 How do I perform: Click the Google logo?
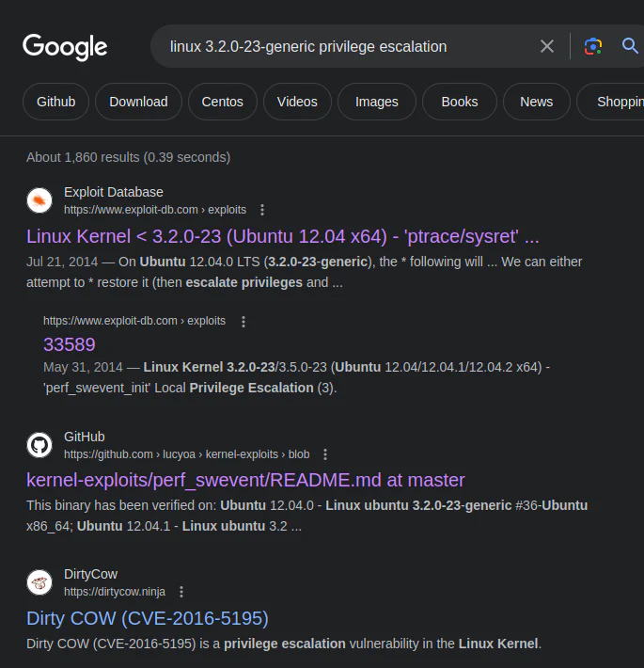pyautogui.click(x=65, y=46)
